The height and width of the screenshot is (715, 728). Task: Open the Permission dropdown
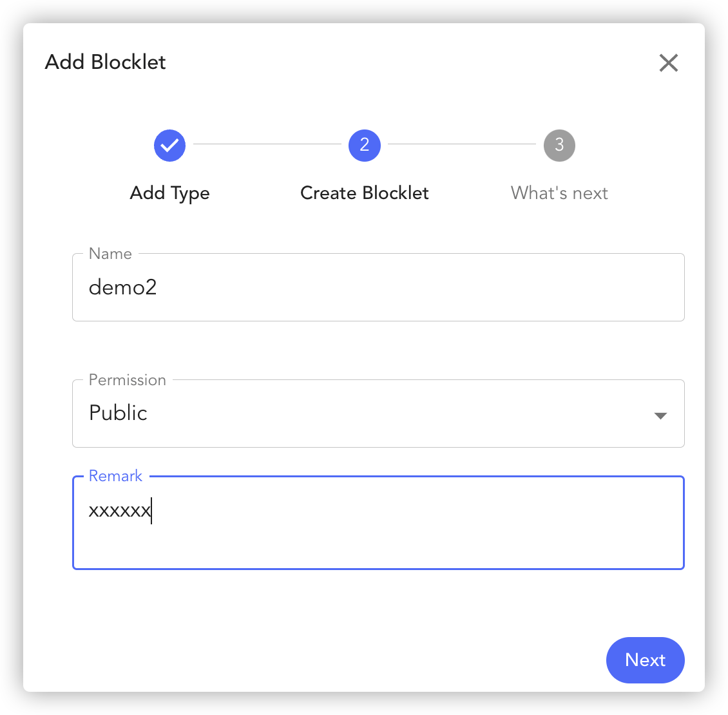pos(378,414)
